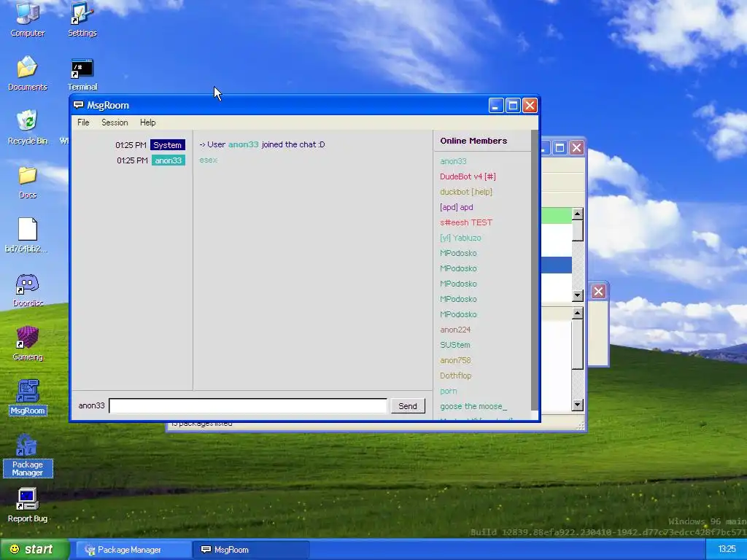Select DudeBot v4 [#] member
Image resolution: width=747 pixels, height=560 pixels.
point(468,176)
